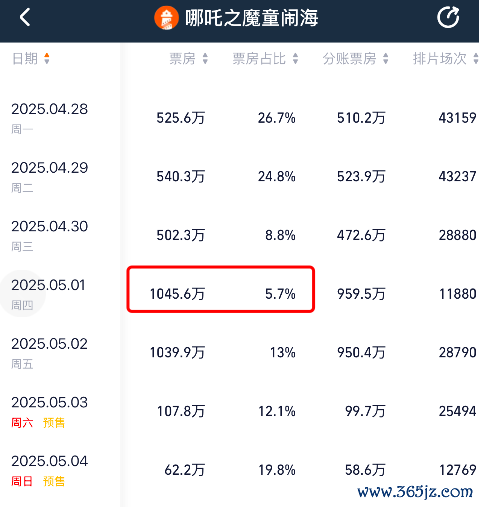The width and height of the screenshot is (480, 507).
Task: Tap the 预售 tag on 2025.05.03
Action: 54,423
